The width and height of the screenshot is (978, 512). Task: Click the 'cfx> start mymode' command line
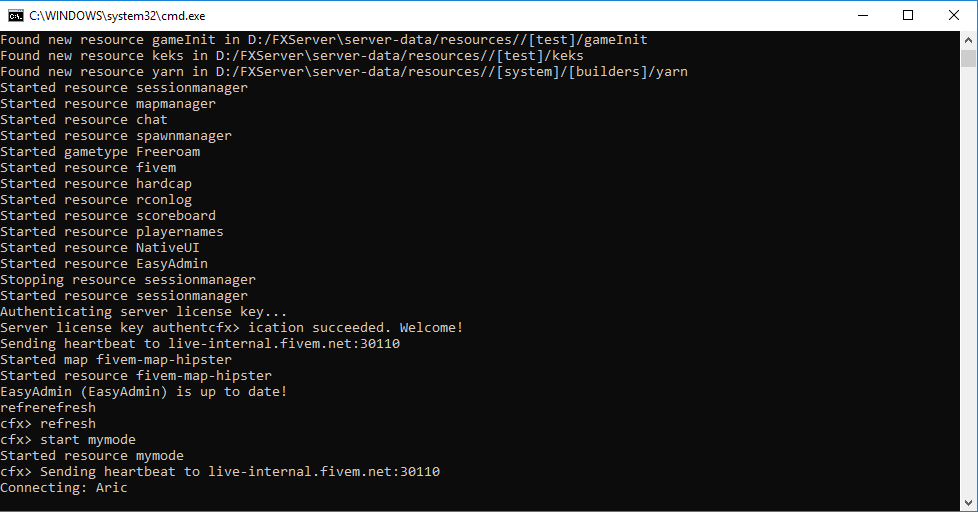point(68,440)
